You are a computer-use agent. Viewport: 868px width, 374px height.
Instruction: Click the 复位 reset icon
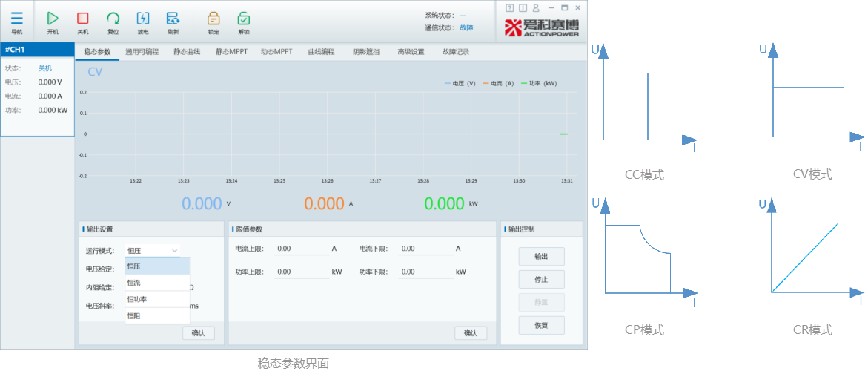(113, 19)
